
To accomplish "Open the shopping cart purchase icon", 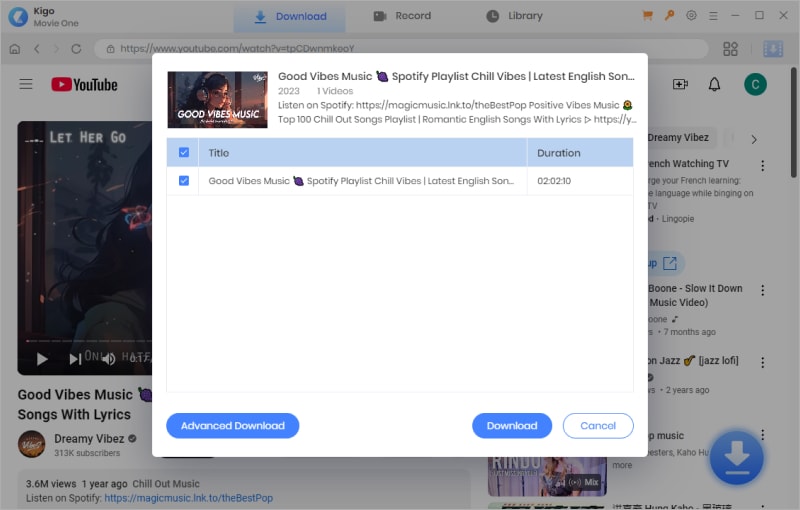I will point(647,16).
